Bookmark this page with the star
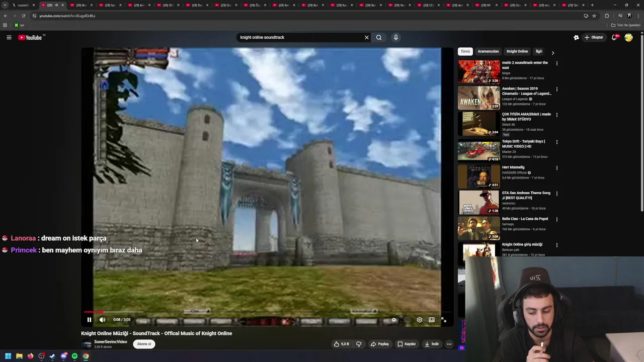The height and width of the screenshot is (362, 644). [x=594, y=16]
